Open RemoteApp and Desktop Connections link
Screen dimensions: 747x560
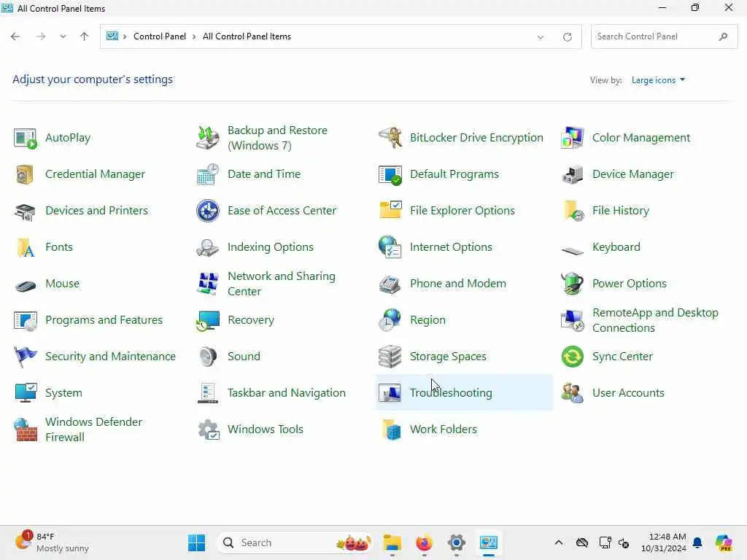(655, 321)
